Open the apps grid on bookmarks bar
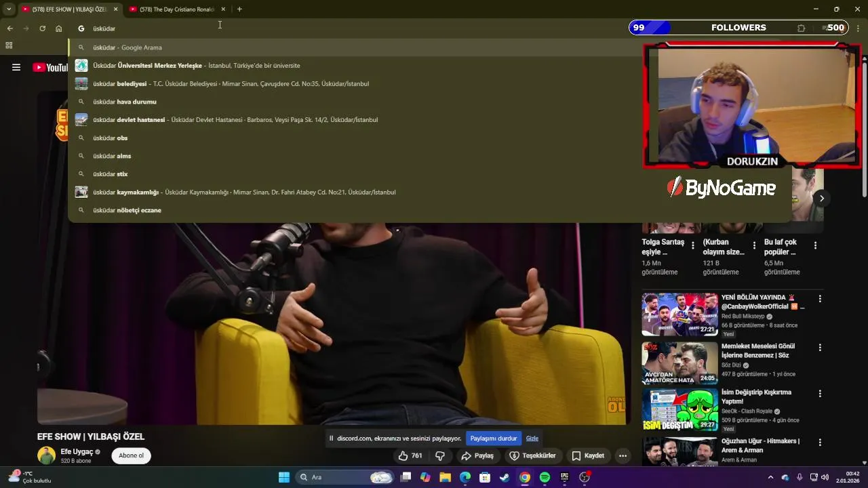 (x=9, y=45)
